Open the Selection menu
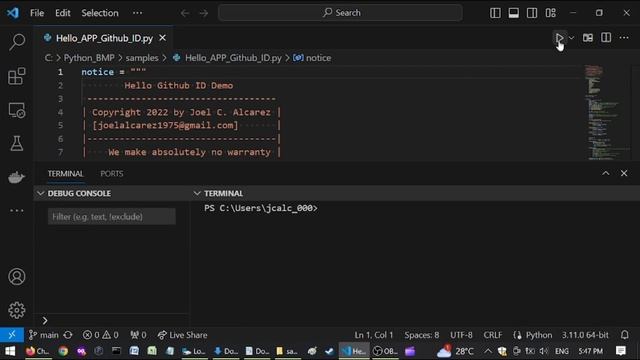 [x=100, y=13]
